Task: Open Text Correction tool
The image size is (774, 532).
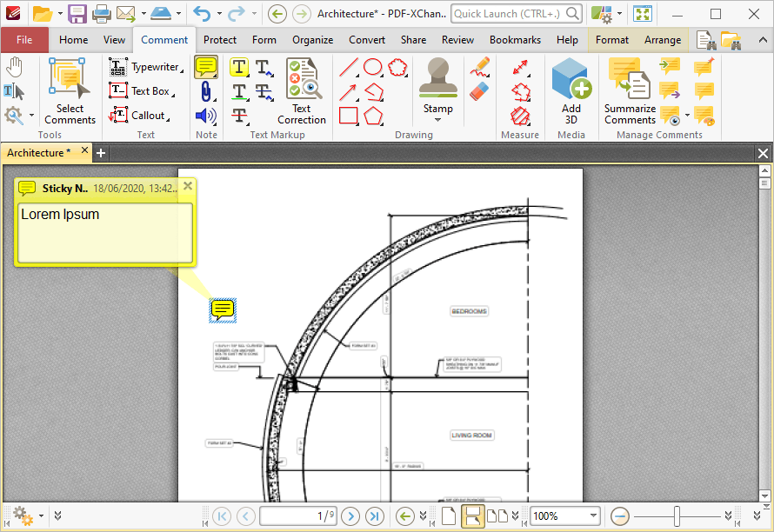Action: coord(302,91)
